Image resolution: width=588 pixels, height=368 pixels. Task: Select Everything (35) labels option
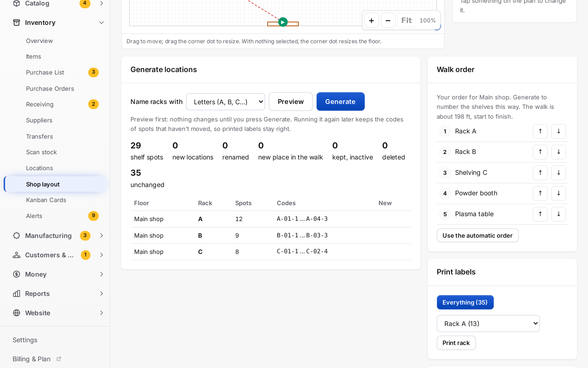click(465, 302)
